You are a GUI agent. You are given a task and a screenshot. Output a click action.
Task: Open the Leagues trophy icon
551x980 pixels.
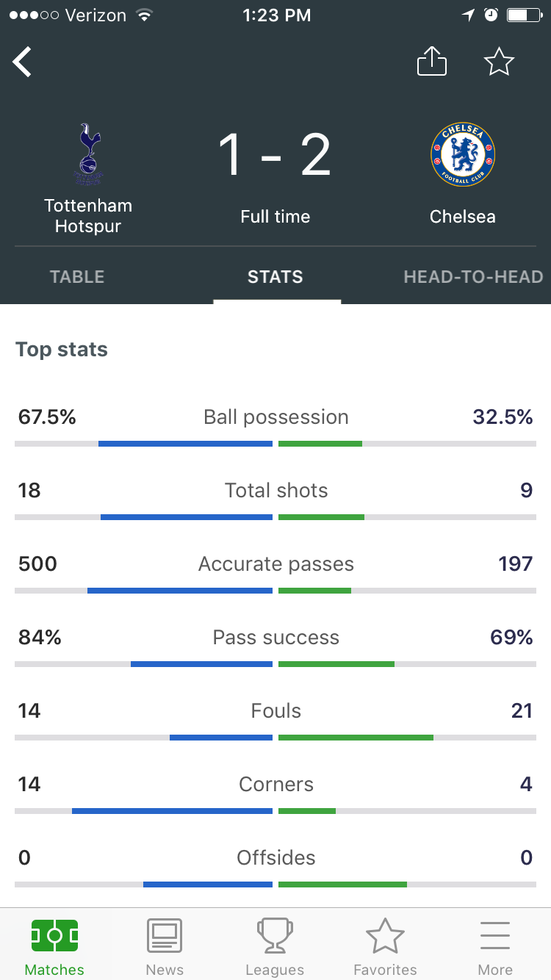tap(275, 936)
